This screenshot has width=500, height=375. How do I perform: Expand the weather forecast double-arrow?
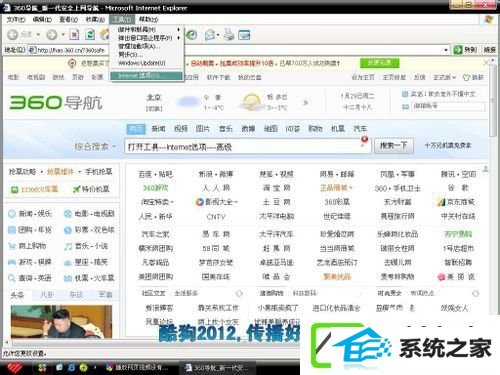[x=305, y=102]
